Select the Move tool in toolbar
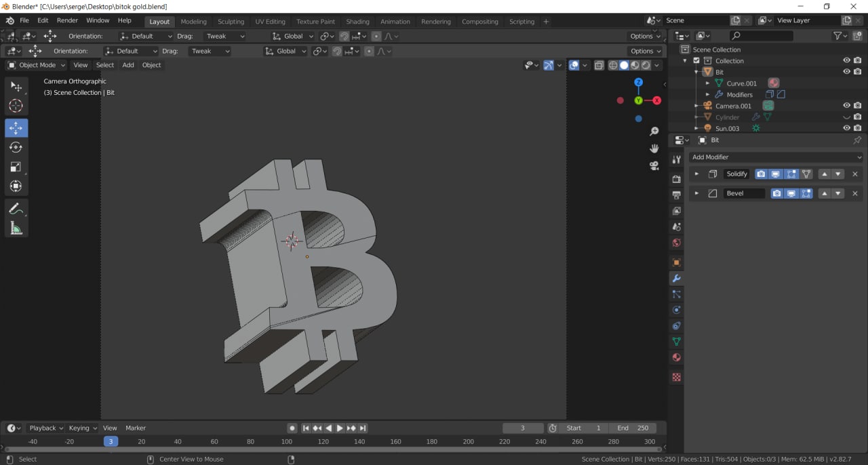 click(16, 128)
